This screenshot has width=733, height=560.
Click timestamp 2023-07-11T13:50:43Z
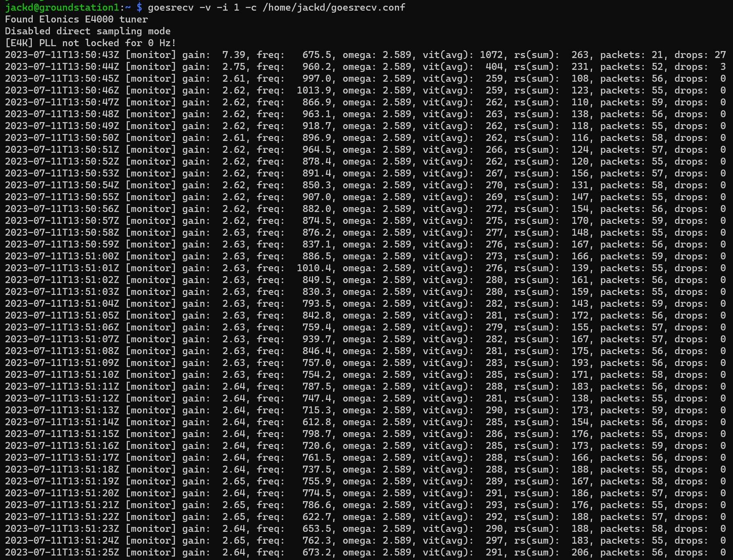(x=62, y=55)
